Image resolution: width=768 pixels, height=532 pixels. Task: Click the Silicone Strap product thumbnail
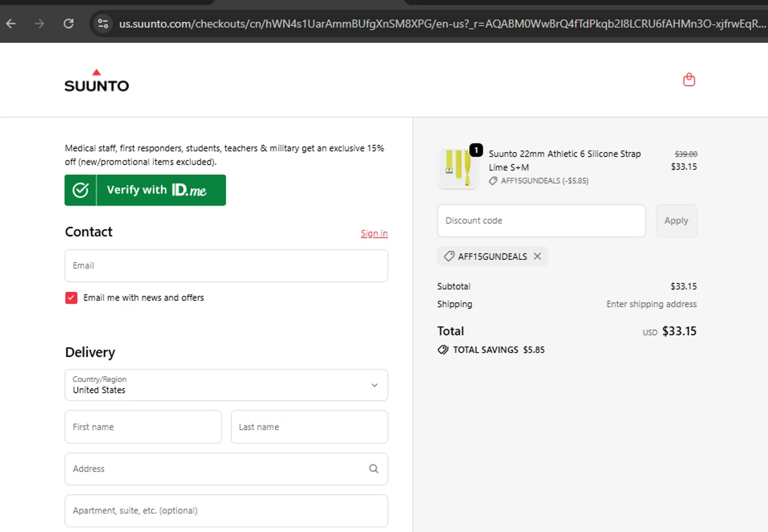pyautogui.click(x=458, y=168)
